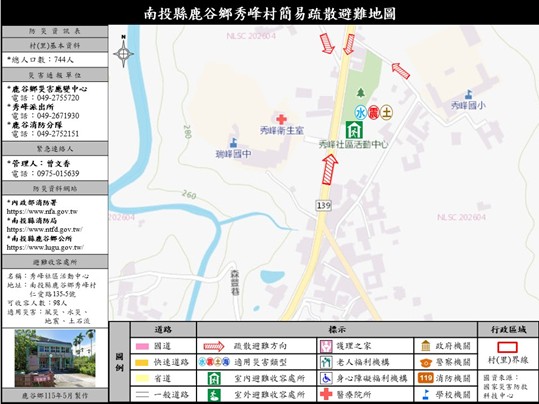
Task: Click the orange 快速道路 legend swatch
Action: tap(142, 362)
